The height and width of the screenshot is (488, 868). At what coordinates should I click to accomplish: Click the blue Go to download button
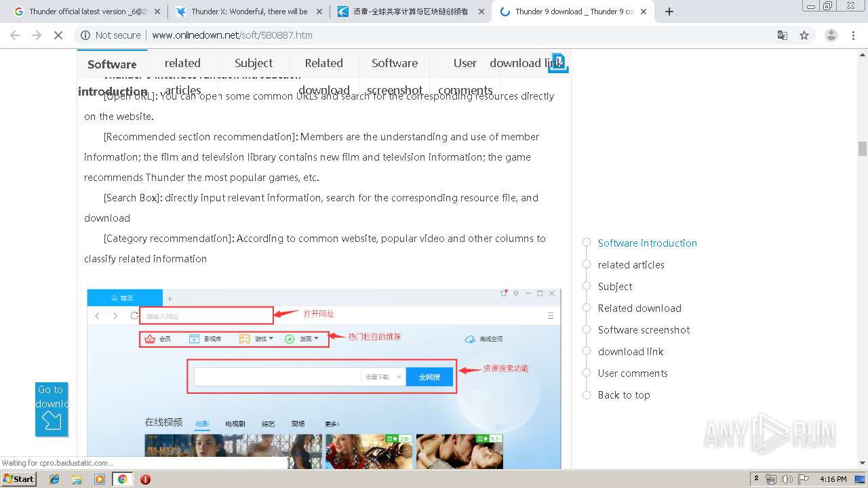tap(52, 409)
